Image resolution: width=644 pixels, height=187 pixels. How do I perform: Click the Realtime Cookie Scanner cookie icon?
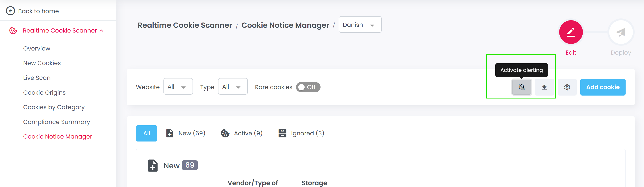point(13,30)
